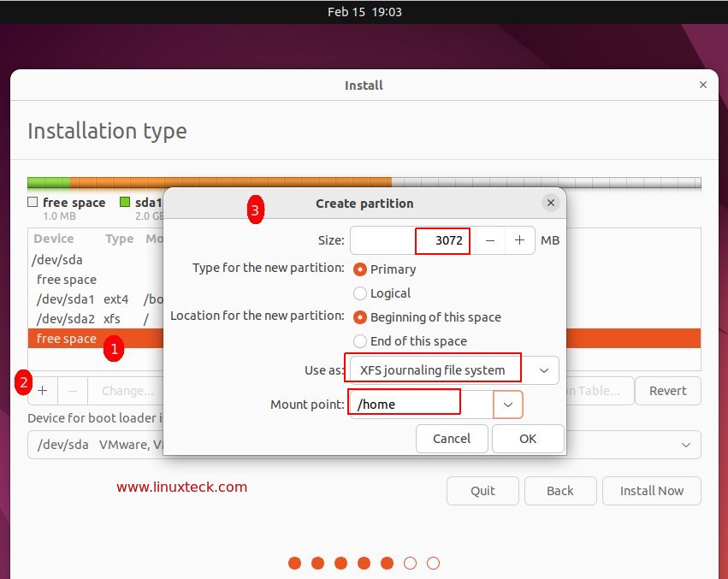
Task: Remove a partition using the − button
Action: pyautogui.click(x=73, y=391)
